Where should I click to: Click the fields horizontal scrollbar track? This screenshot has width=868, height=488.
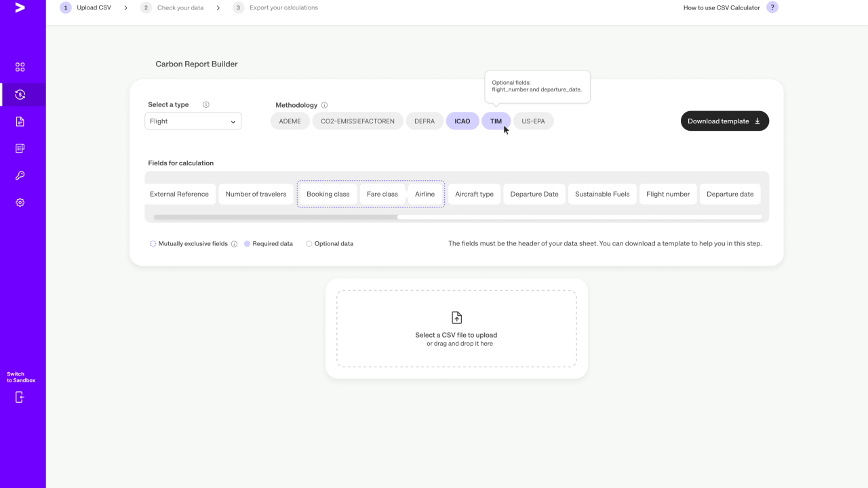click(576, 218)
